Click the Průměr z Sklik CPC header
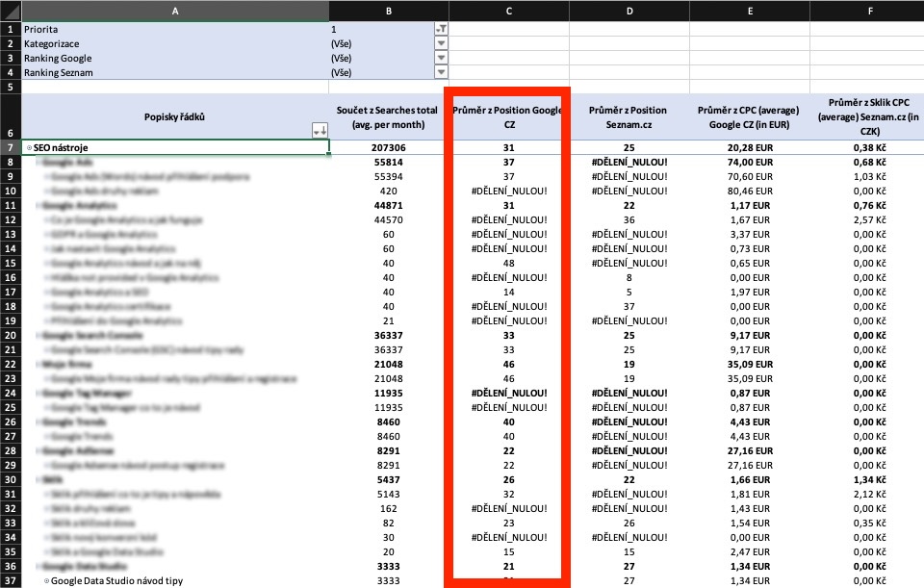 [x=867, y=116]
